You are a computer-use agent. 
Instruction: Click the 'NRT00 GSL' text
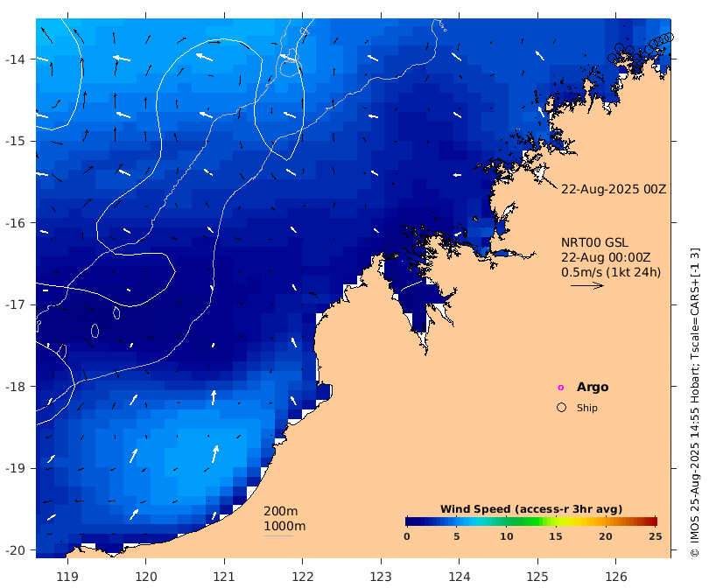click(594, 242)
